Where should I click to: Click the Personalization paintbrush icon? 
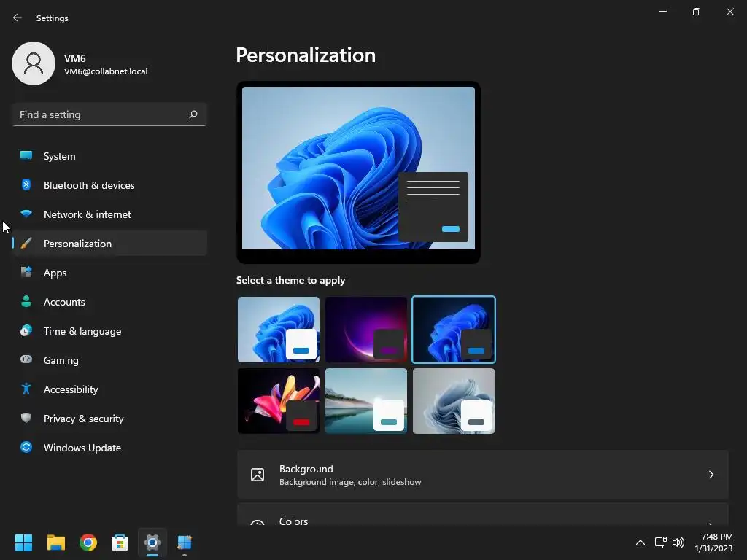point(26,244)
